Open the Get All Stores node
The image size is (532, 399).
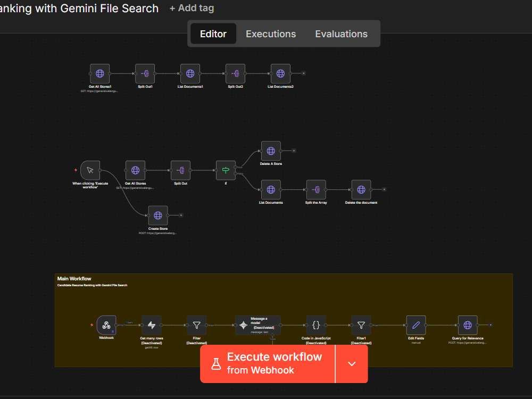pos(135,170)
